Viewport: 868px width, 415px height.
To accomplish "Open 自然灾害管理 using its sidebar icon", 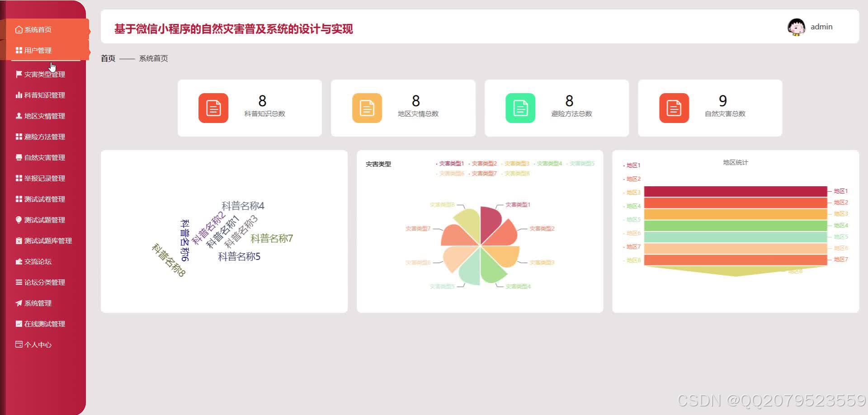I will (x=19, y=157).
